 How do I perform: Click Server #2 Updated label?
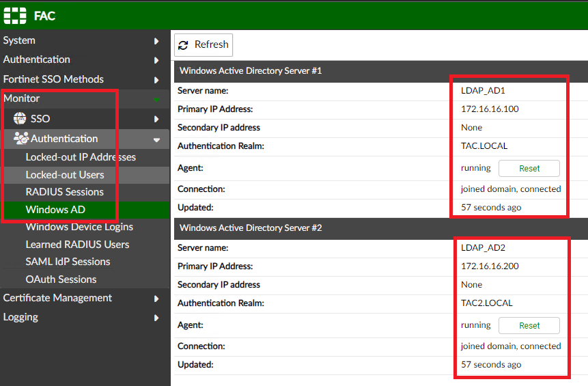(195, 365)
